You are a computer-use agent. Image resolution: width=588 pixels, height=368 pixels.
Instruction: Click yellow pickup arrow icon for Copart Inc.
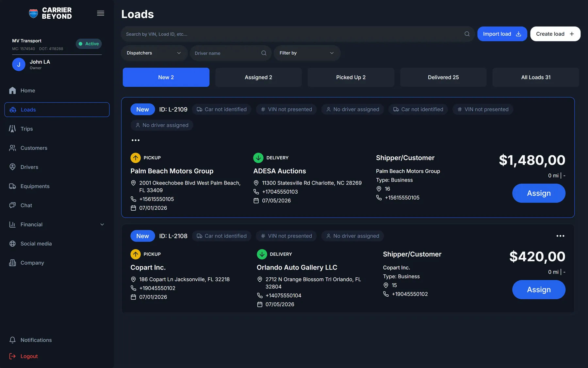(x=136, y=254)
